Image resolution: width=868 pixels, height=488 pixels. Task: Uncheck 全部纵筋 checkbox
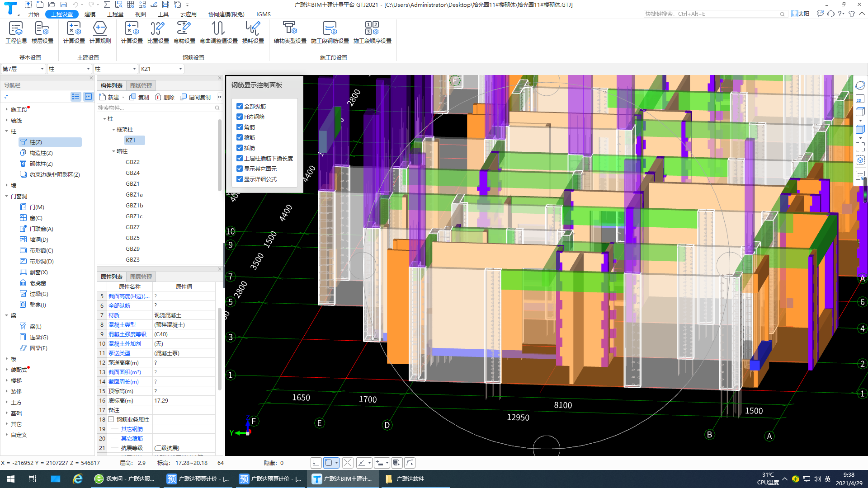pos(240,106)
